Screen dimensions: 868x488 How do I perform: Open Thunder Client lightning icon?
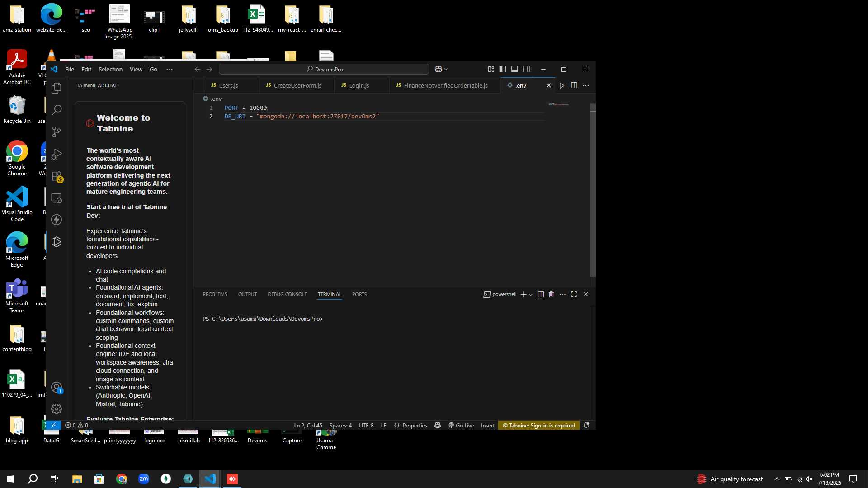57,220
